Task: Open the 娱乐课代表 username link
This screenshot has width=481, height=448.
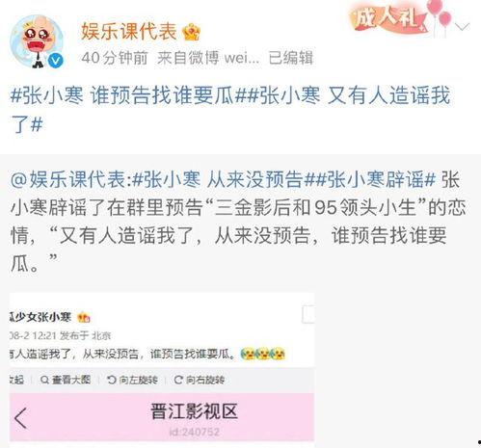Action: coord(129,32)
